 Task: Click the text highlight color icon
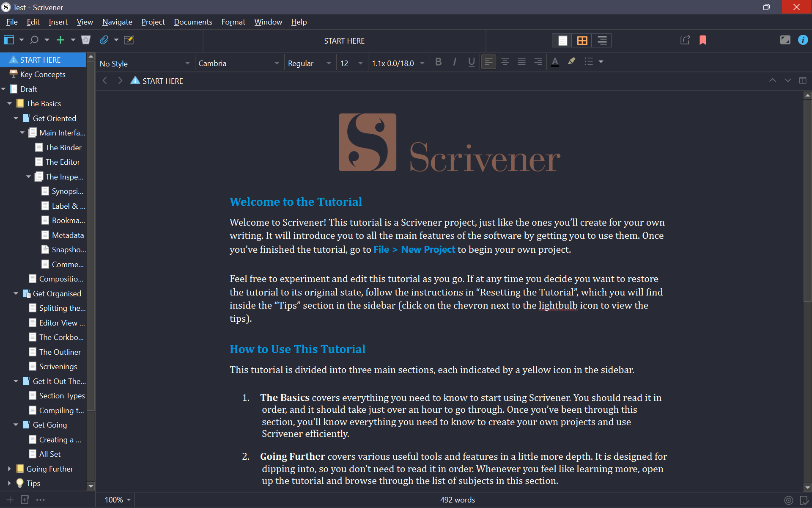[571, 62]
